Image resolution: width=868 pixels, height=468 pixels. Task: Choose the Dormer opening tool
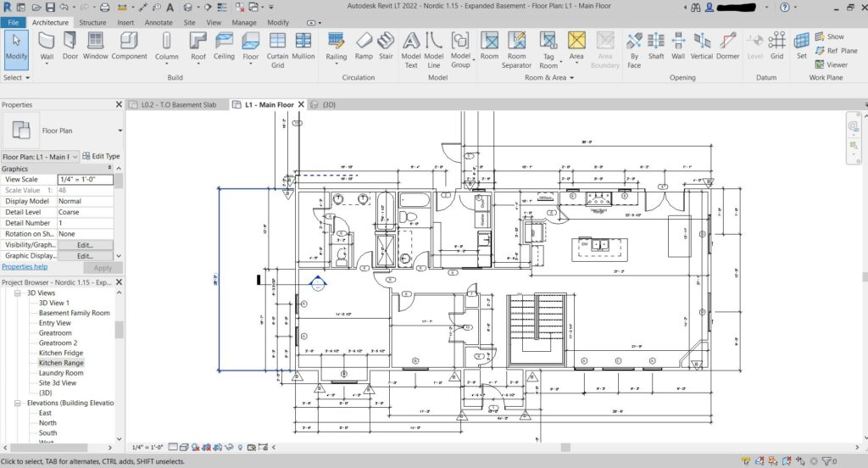pos(727,46)
